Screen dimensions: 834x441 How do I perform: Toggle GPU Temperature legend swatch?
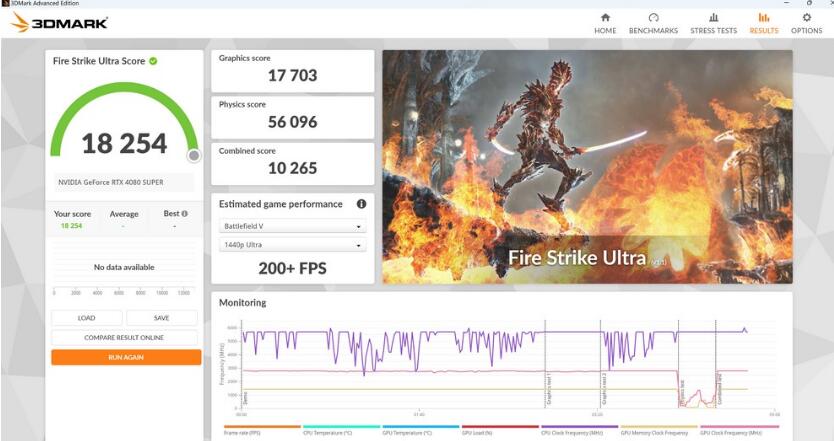tap(421, 427)
